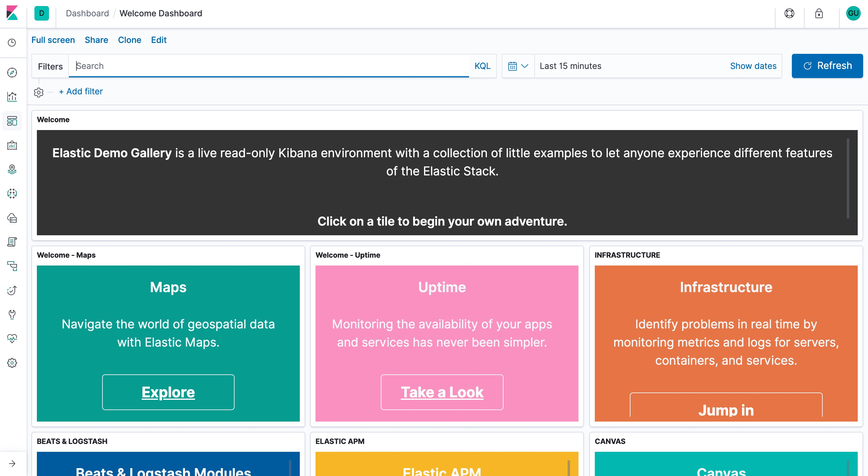
Task: Click Full screen in dashboard menu
Action: point(53,40)
